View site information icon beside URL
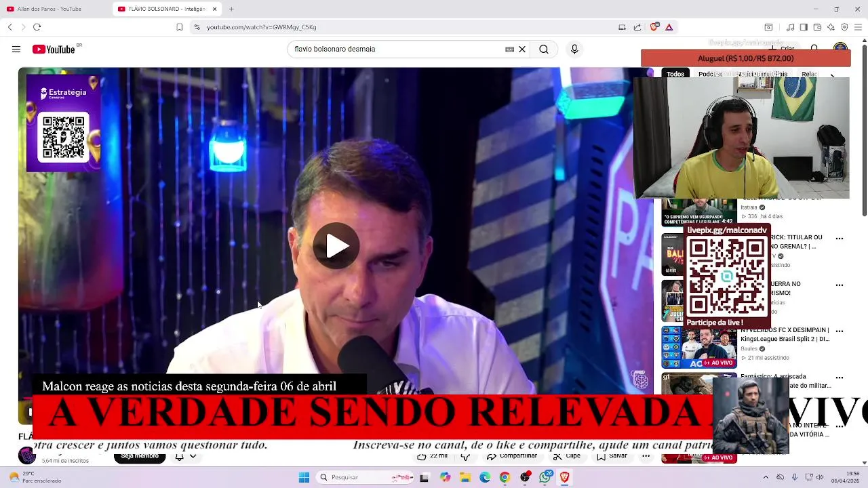This screenshot has width=868, height=488. click(197, 27)
